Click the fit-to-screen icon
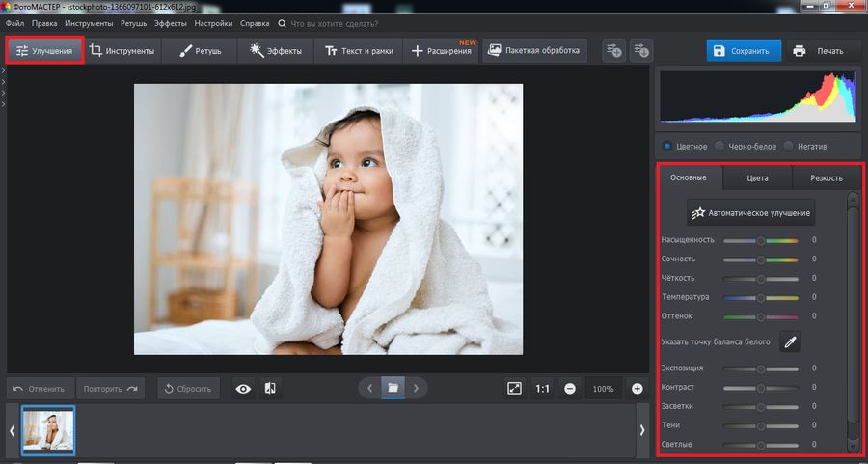 [x=514, y=389]
